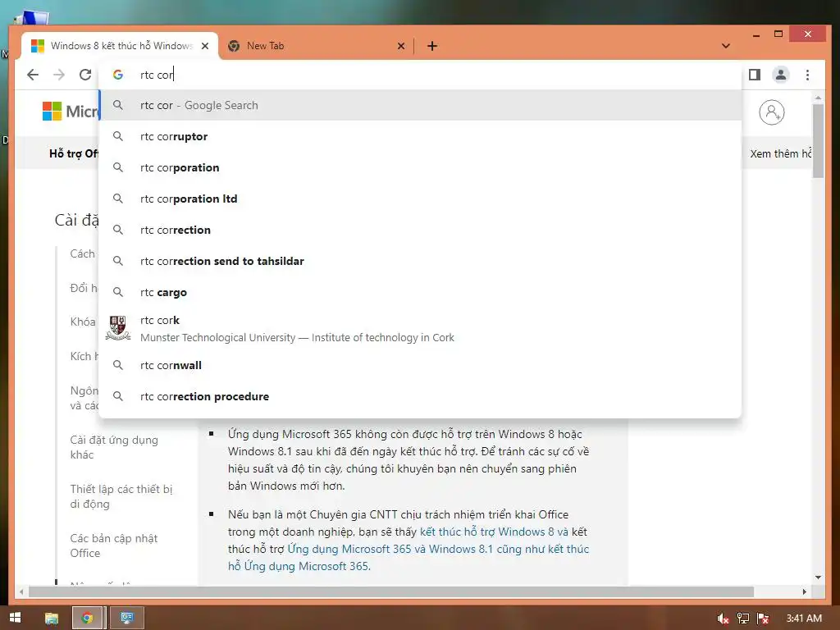Click the Munster Technological University crest icon

[118, 328]
